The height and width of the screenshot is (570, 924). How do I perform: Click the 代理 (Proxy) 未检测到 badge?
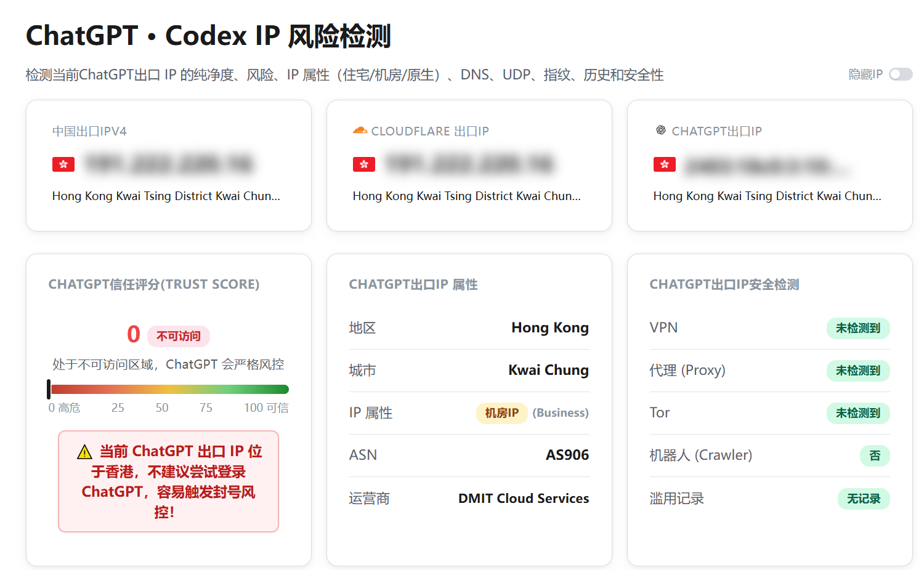(858, 371)
